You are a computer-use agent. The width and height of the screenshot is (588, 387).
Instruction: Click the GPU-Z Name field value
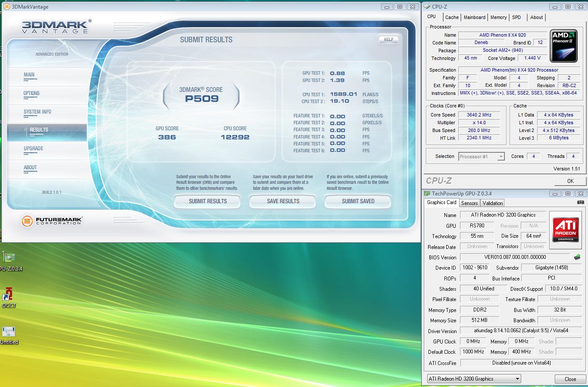503,215
